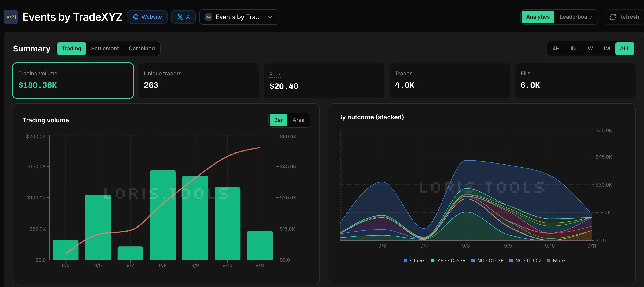Click the X social logo icon
Viewport: 644px width, 287px height.
click(180, 17)
